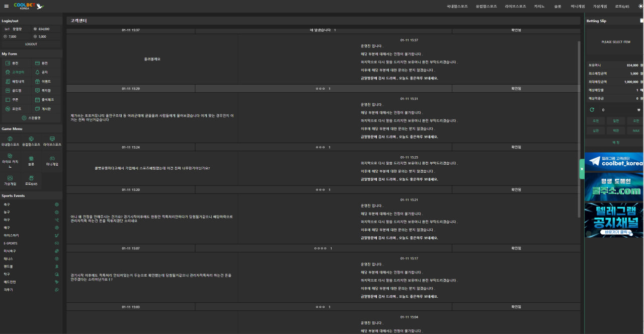Choose the E-SPORTS gamepad icon
The width and height of the screenshot is (644, 334).
(57, 243)
